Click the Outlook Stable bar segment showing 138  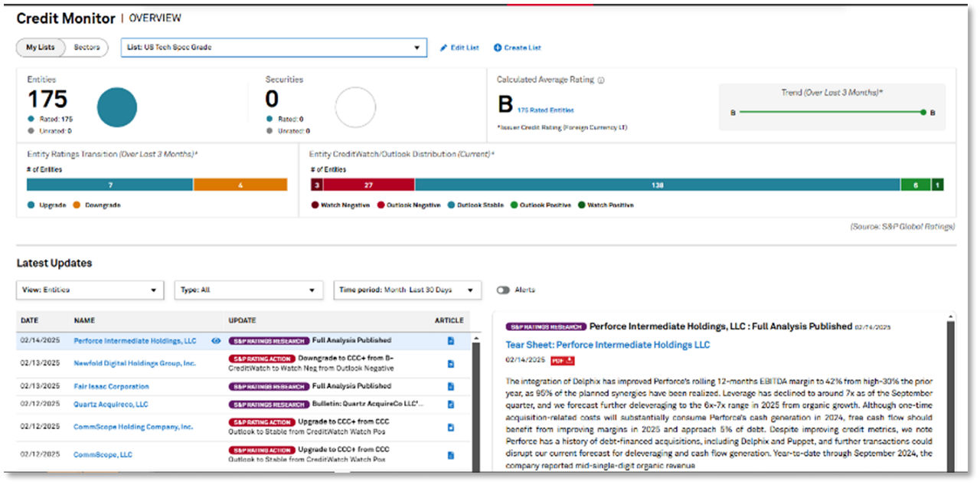[658, 185]
